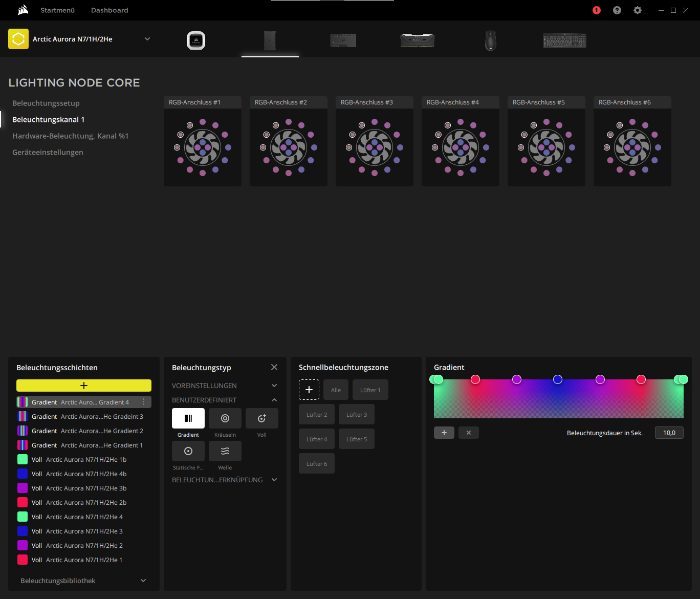Select Voll layer Arctic Aurora N7/1H/2He 3b
This screenshot has width=700, height=599.
84,488
